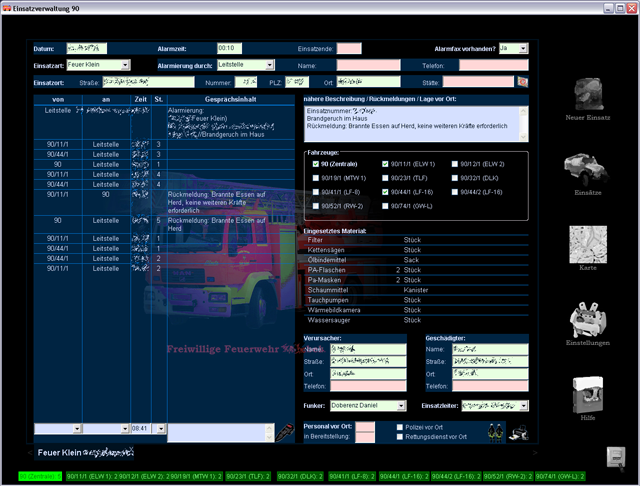Click the Stätte input field
The width and height of the screenshot is (640, 486).
click(478, 82)
